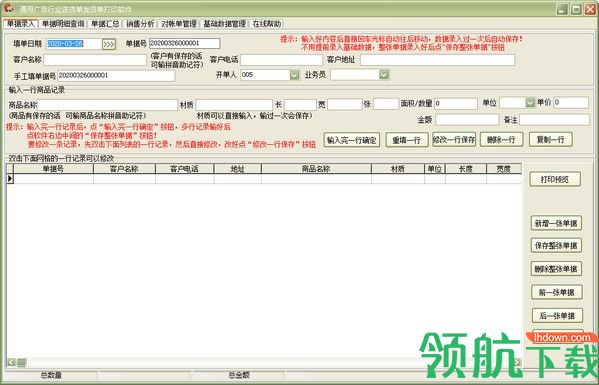Click the 复制一行 button
The height and width of the screenshot is (385, 599).
[x=550, y=140]
